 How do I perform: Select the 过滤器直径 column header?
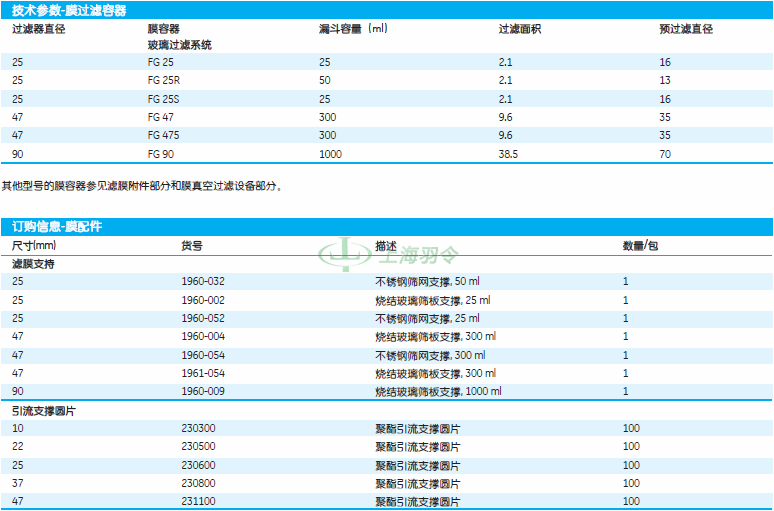point(39,29)
